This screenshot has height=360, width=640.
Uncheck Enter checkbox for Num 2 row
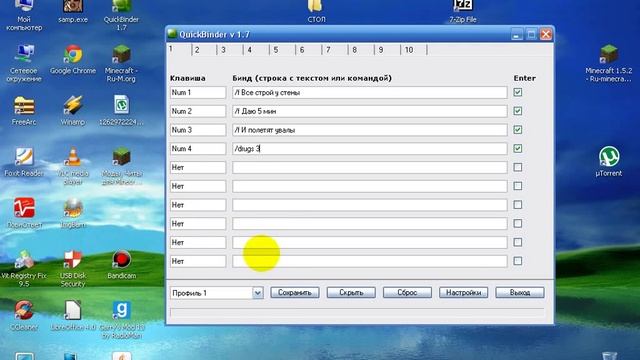518,111
